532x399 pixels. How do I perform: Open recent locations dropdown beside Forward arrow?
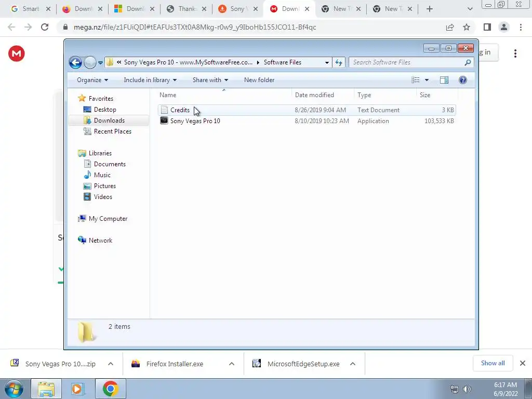(x=100, y=63)
